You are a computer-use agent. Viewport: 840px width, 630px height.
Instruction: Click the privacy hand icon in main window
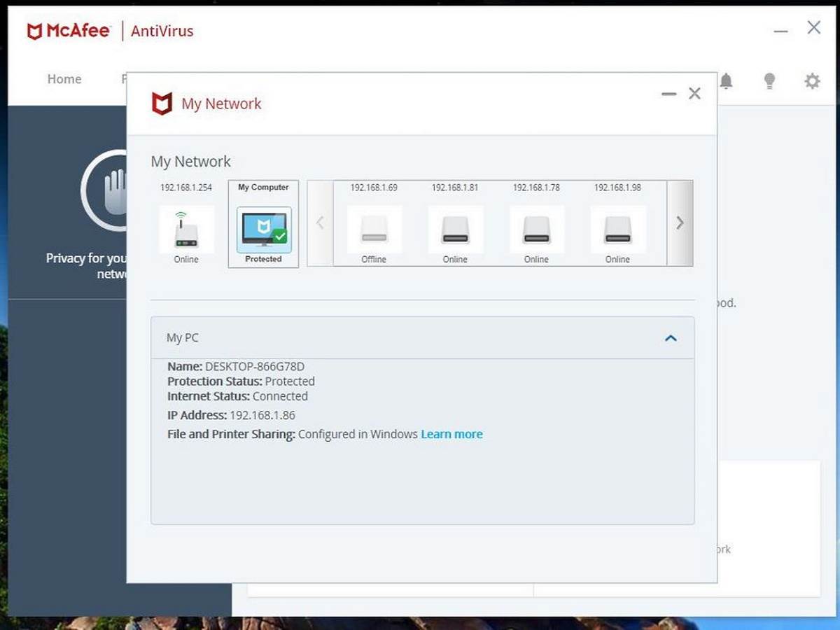click(x=104, y=190)
